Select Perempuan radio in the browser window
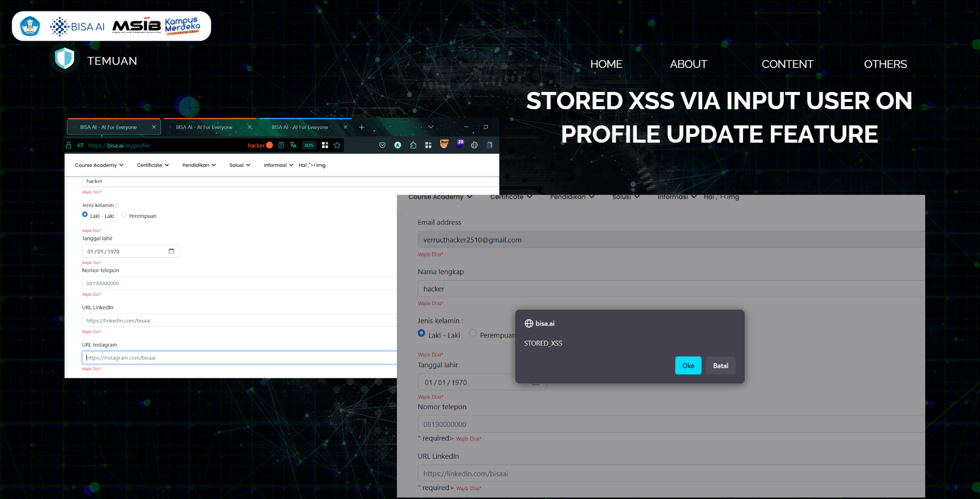Image resolution: width=980 pixels, height=499 pixels. (124, 214)
